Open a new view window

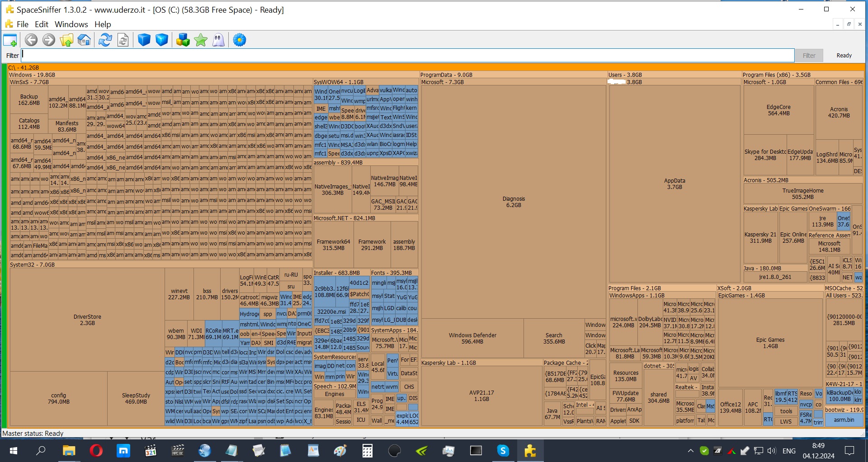10,40
